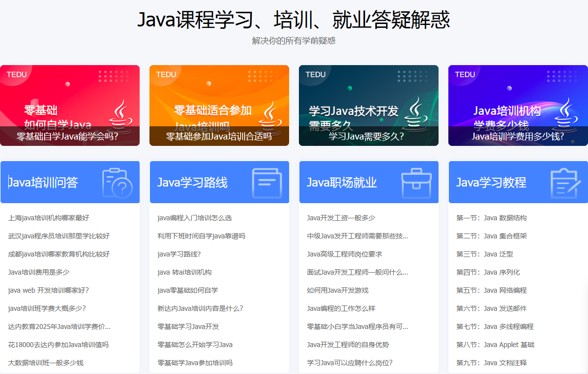This screenshot has width=588, height=374.
Task: Open link 零基础学习Java开发
Action: coord(188,327)
